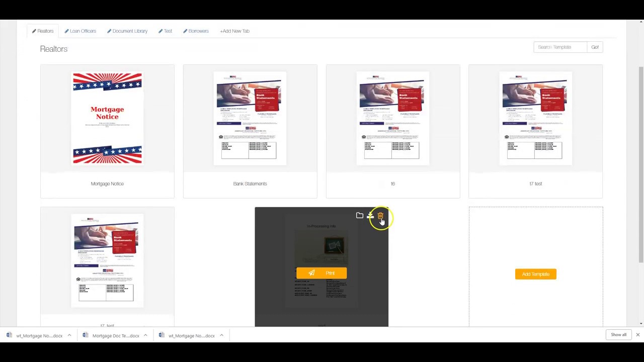Screen dimensions: 644x362
Task: Delete the hovered template with trash icon
Action: click(x=380, y=216)
